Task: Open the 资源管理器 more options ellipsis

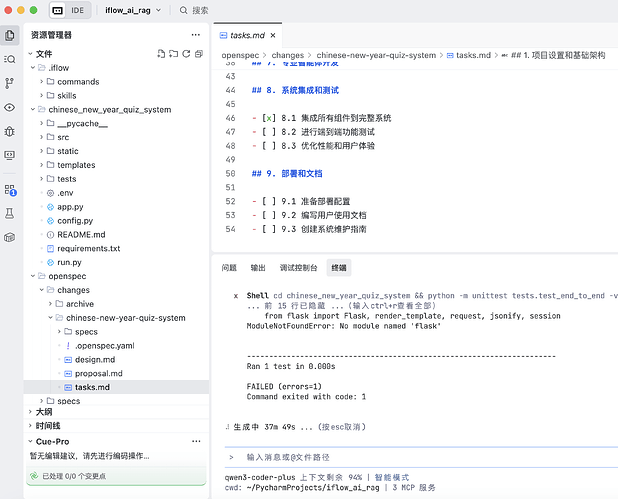Action: [195, 35]
